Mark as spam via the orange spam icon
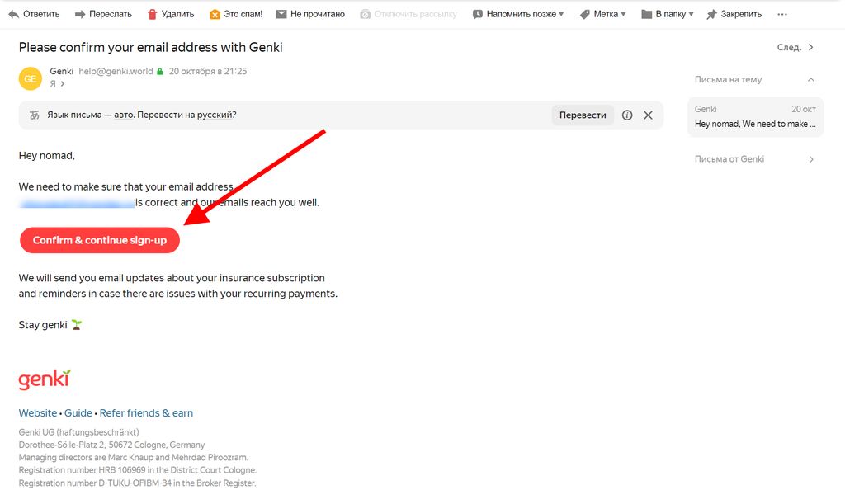 (215, 14)
